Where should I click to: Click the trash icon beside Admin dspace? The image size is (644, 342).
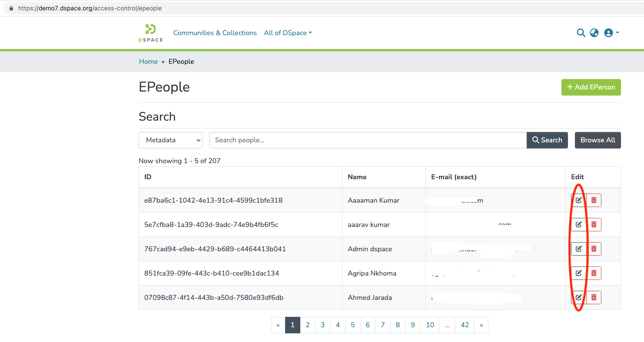pos(593,249)
